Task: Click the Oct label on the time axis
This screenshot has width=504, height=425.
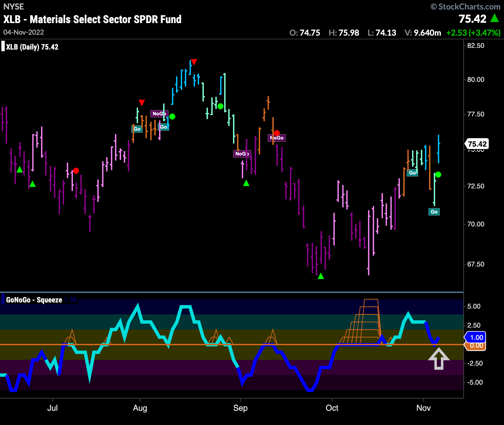Action: tap(332, 408)
